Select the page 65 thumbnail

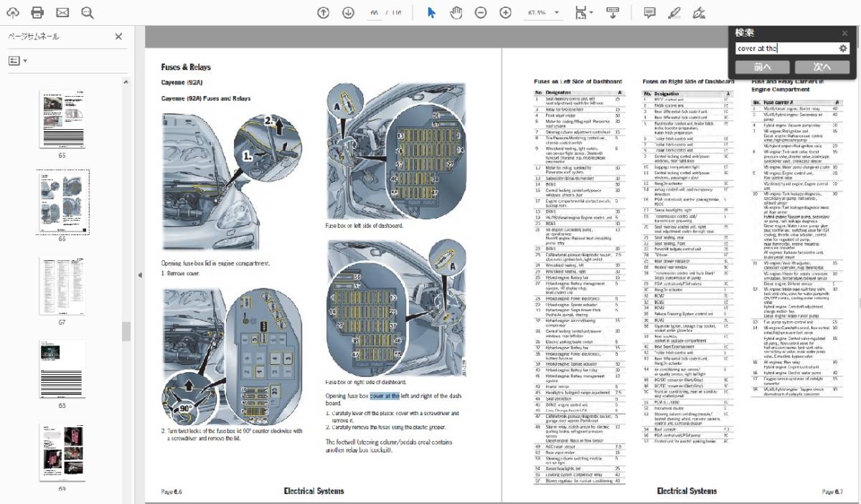pos(62,120)
